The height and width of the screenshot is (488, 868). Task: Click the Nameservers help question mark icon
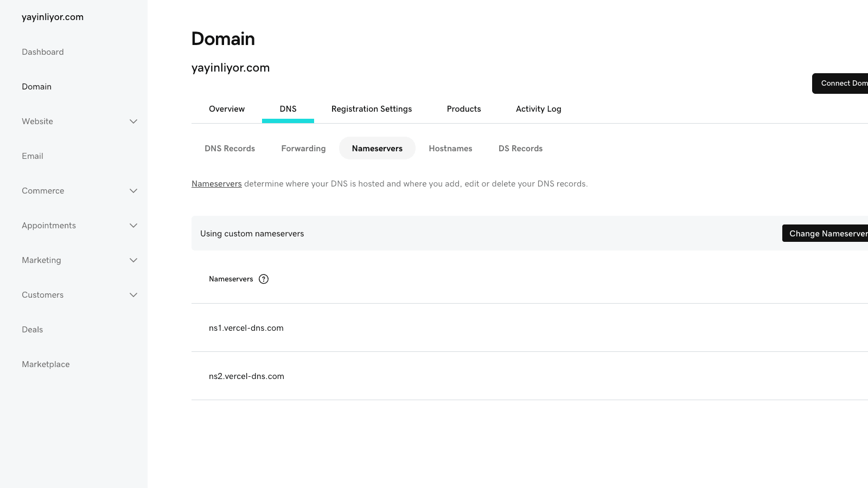click(x=264, y=279)
